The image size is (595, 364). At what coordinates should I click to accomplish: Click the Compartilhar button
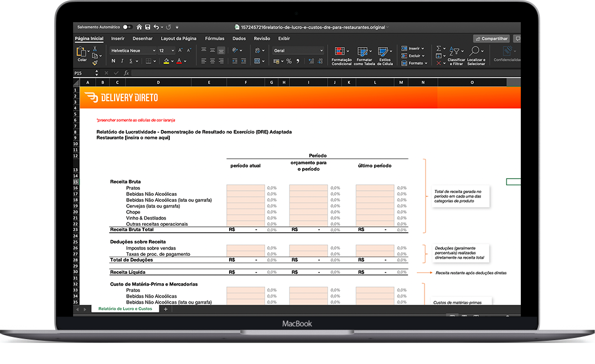(x=491, y=39)
